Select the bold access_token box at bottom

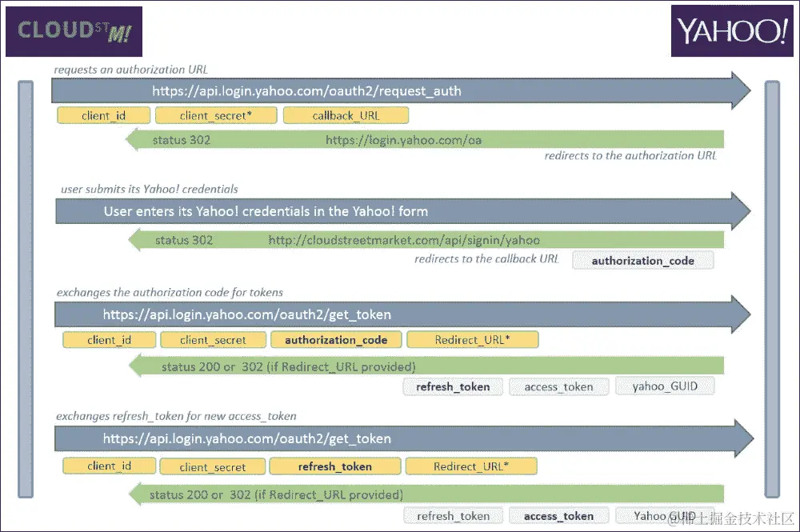pyautogui.click(x=558, y=516)
